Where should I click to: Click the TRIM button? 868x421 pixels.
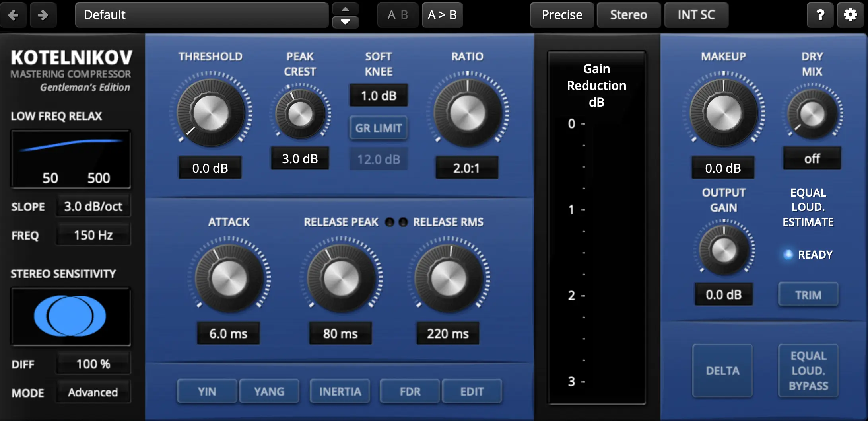click(x=808, y=294)
